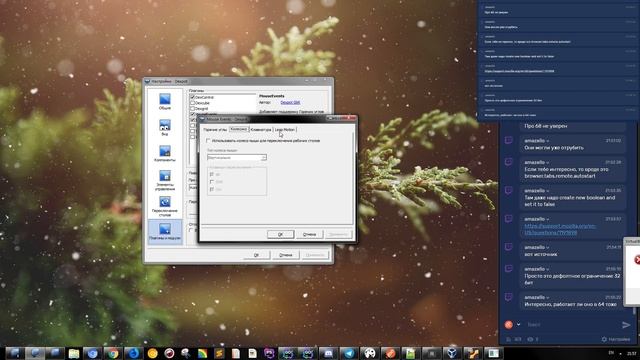
Task: Open Discord from the taskbar
Action: pyautogui.click(x=328, y=353)
